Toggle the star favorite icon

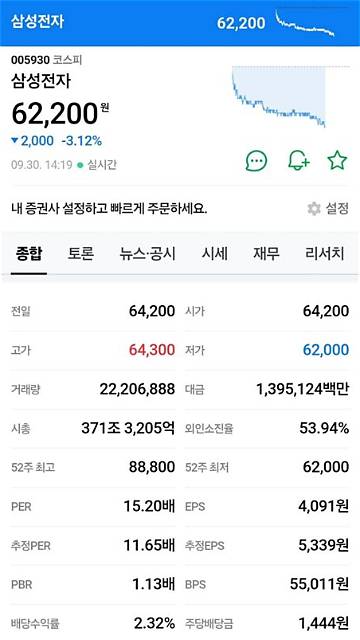coord(338,160)
